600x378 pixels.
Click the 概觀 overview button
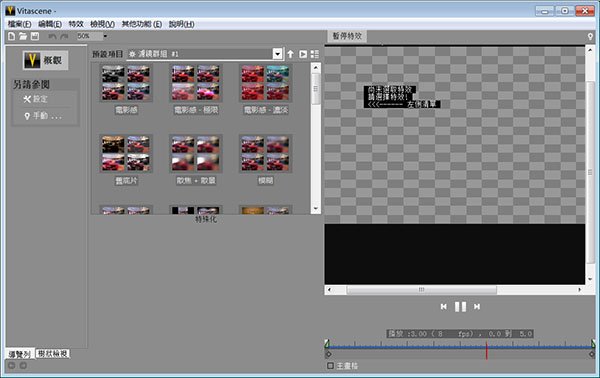45,60
